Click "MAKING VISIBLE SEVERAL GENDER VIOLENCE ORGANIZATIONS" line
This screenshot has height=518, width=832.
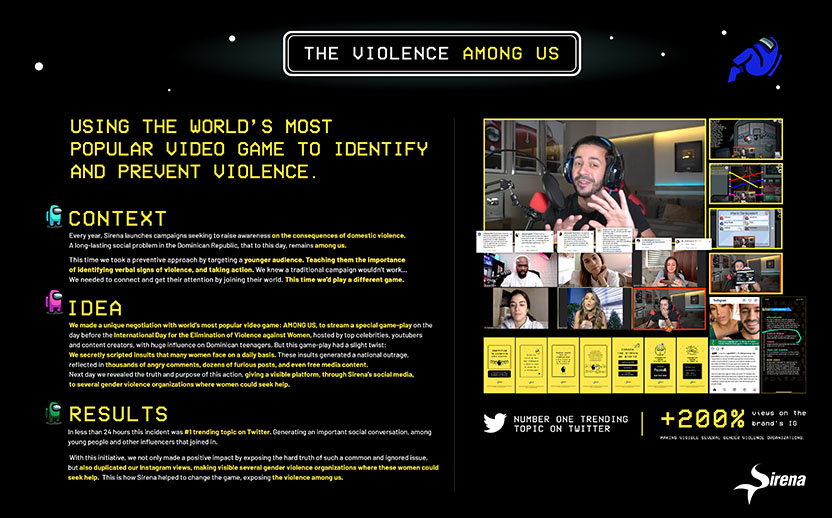coord(732,438)
